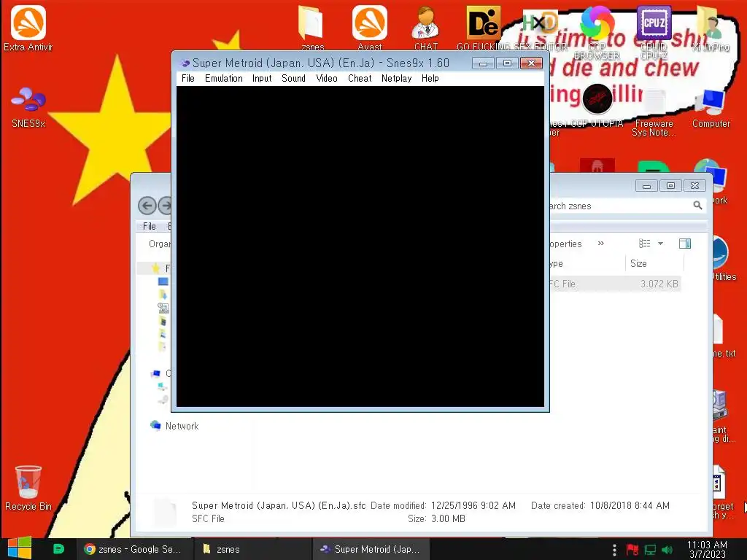Image resolution: width=747 pixels, height=560 pixels.
Task: Switch to zsnes Google Search Chrome taskbar button
Action: (134, 549)
